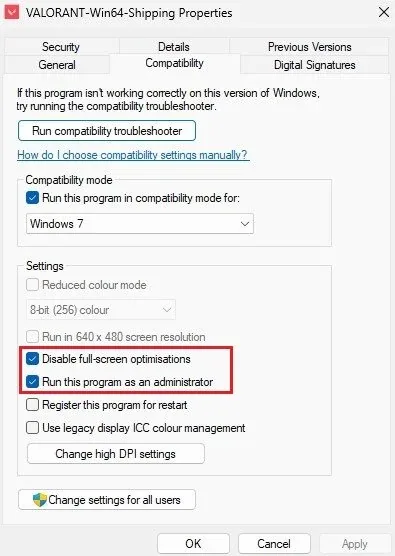Close the Properties dialog with X
Viewport: 395px width, 556px height.
pos(384,12)
